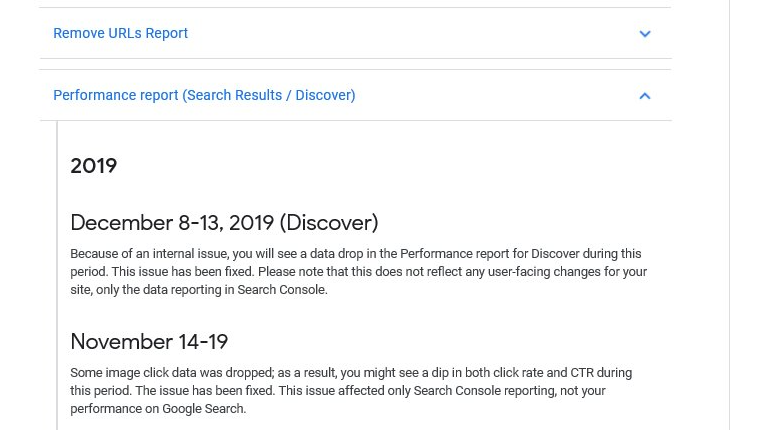Screen dimensions: 761x430
Task: Click the 2019 year heading
Action: point(94,166)
